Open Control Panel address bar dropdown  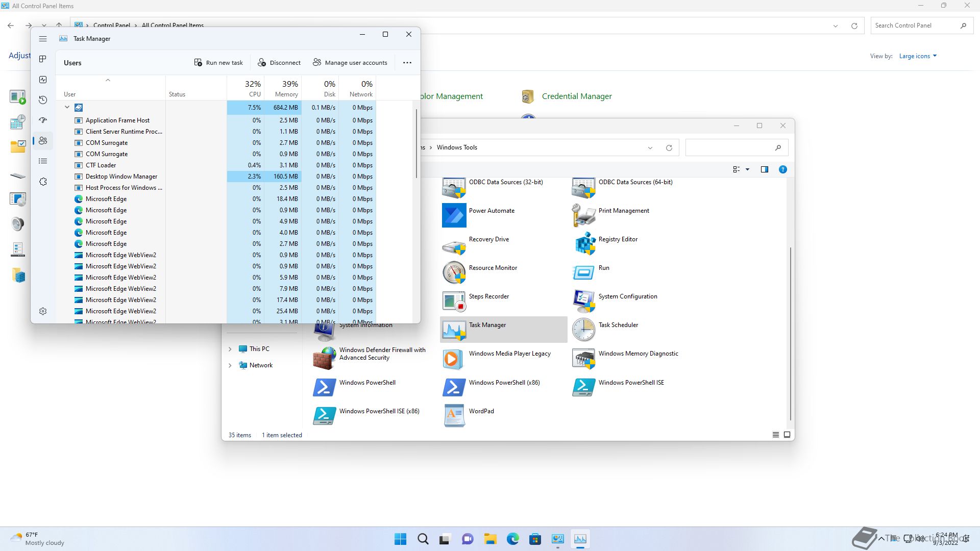(836, 26)
